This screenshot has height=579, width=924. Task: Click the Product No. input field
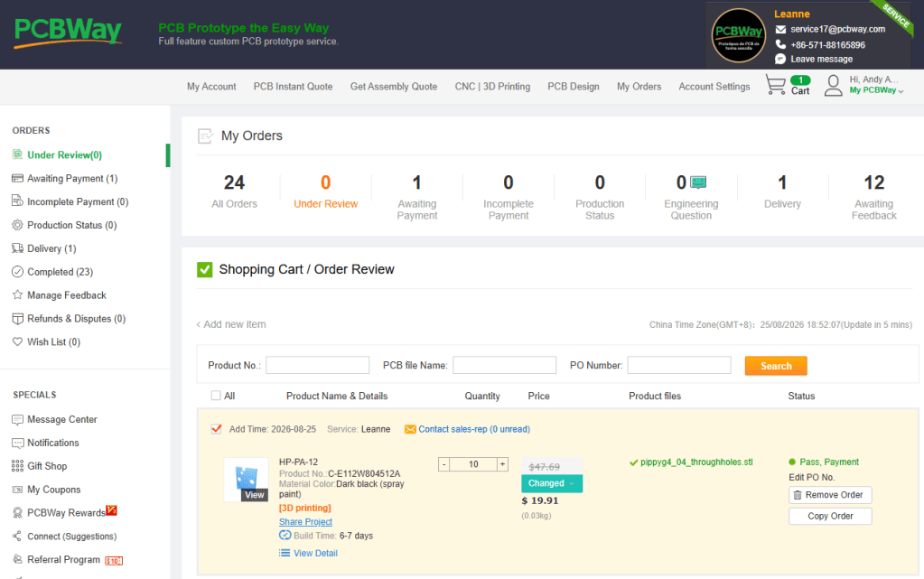click(x=318, y=365)
